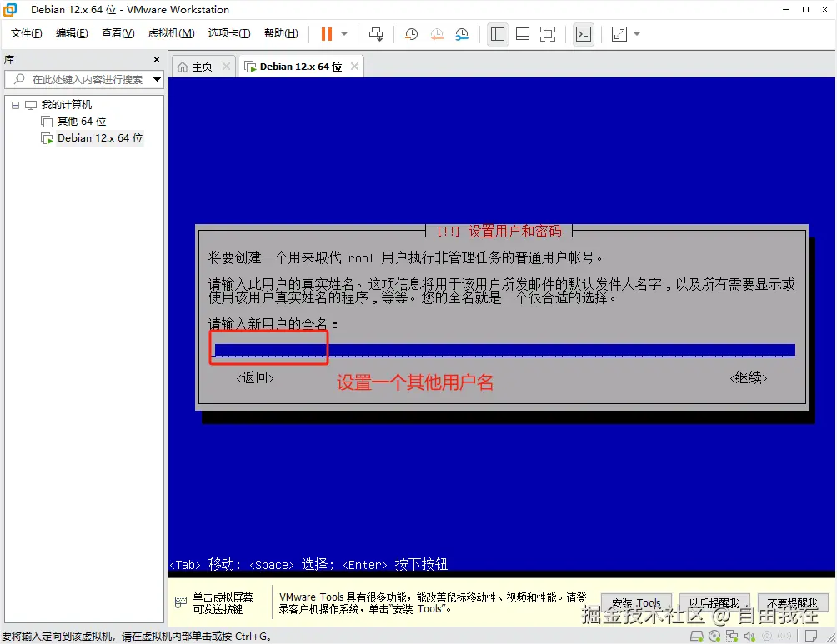
Task: Toggle the thumbnail bar view
Action: pyautogui.click(x=523, y=34)
